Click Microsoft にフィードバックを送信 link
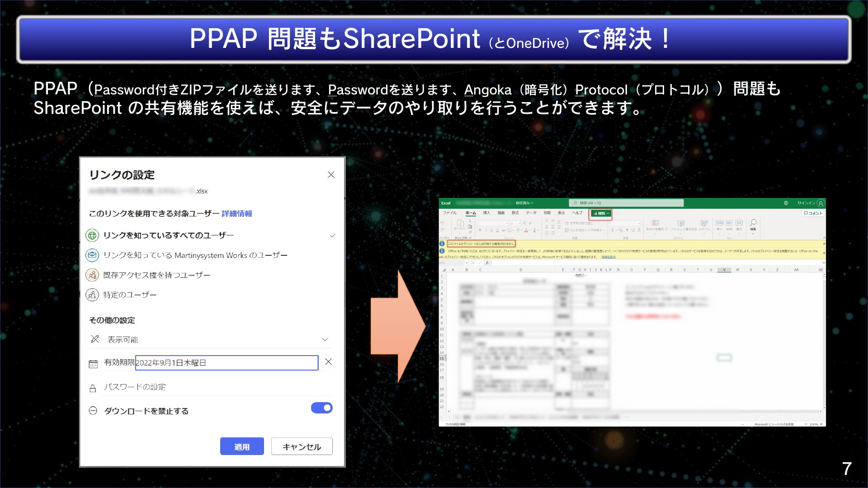This screenshot has height=488, width=868. 774,424
